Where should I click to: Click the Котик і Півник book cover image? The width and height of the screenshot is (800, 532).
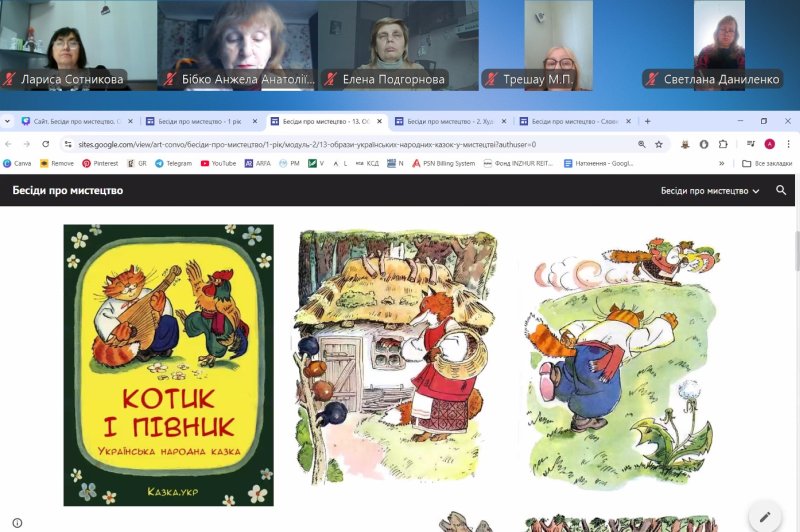[x=168, y=365]
